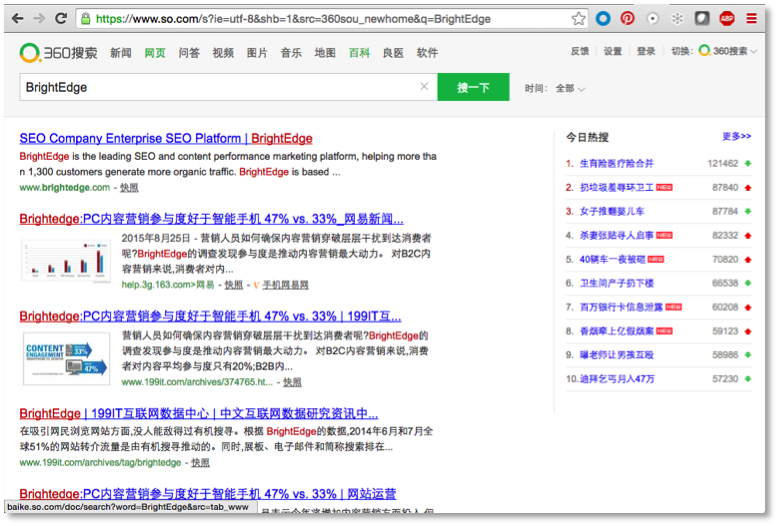The height and width of the screenshot is (526, 779).
Task: Open hot search 香烟牵上亿假烟案
Action: tap(617, 331)
